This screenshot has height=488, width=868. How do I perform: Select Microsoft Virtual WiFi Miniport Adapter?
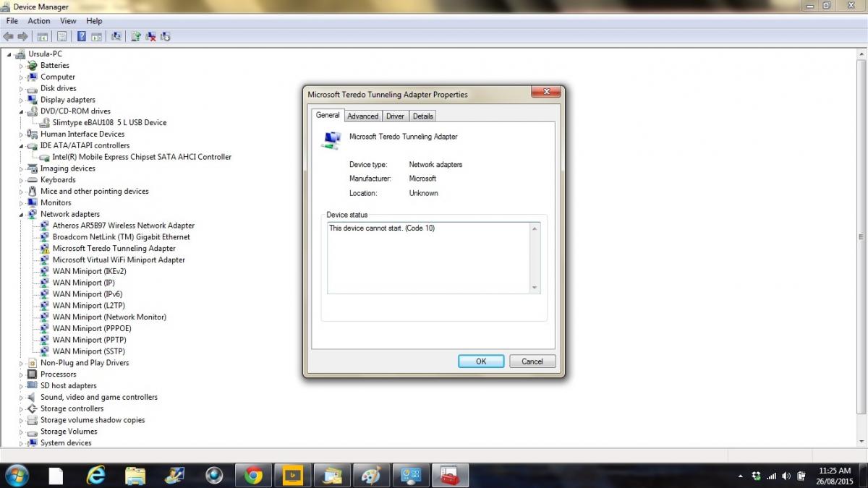coord(119,260)
